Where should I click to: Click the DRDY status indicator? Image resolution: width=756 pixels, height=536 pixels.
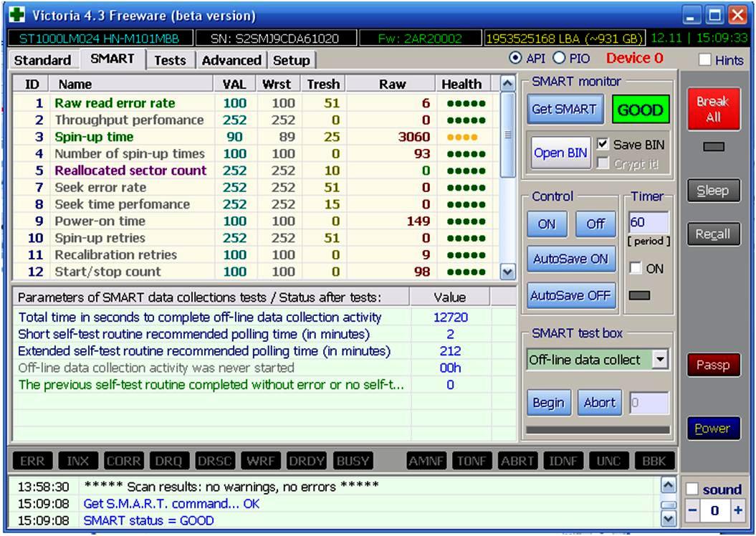coord(306,461)
